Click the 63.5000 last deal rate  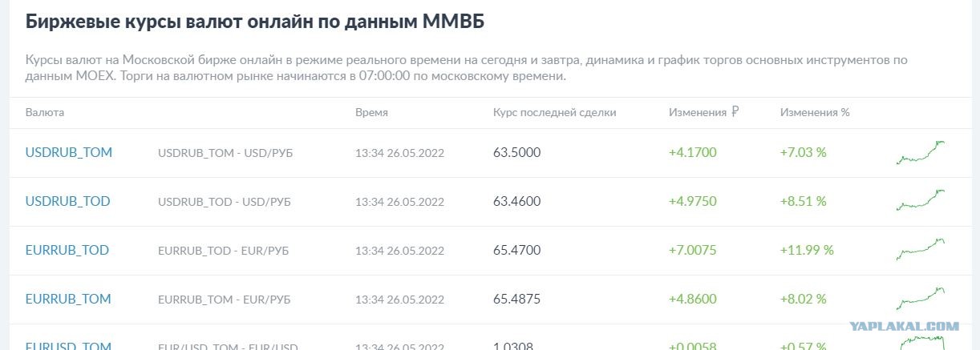coord(517,152)
